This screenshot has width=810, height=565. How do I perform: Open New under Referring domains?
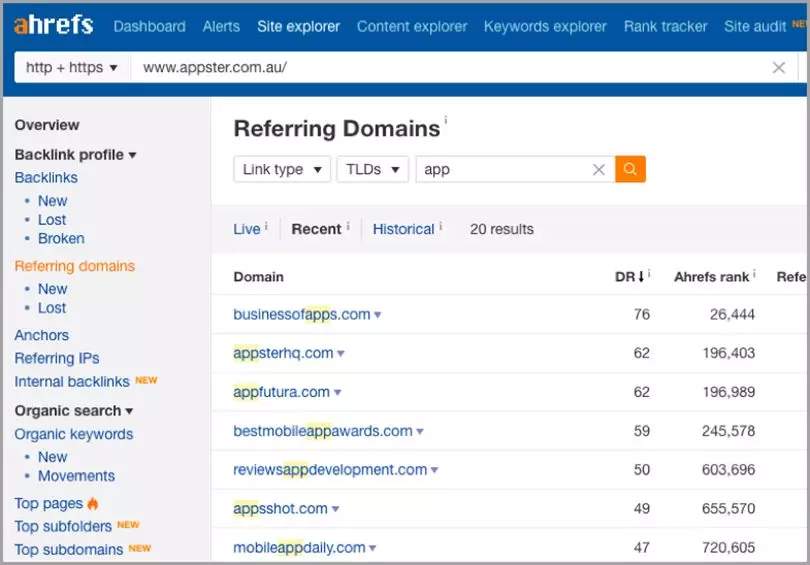52,289
